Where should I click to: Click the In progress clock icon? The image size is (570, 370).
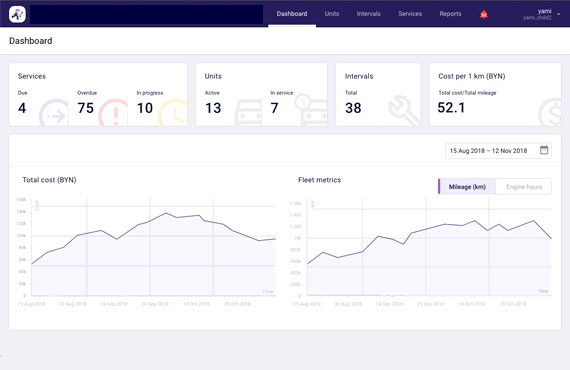pyautogui.click(x=173, y=112)
